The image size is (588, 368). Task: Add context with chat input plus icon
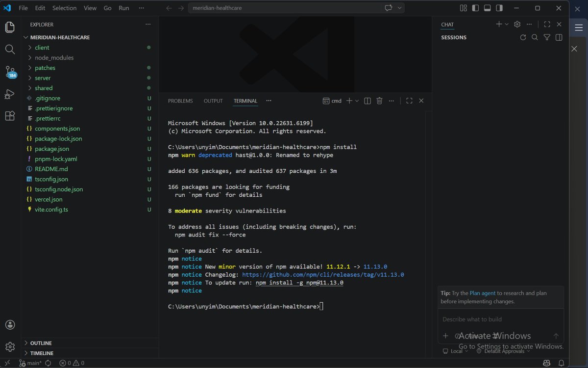[445, 336]
